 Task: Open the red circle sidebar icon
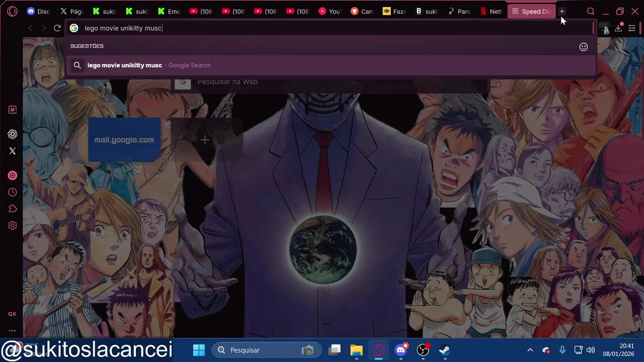click(x=13, y=175)
